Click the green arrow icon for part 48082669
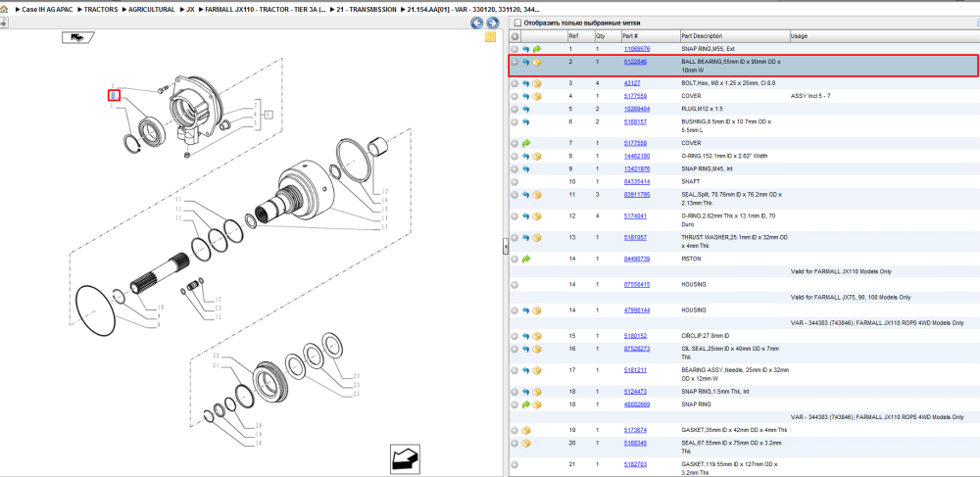 526,405
